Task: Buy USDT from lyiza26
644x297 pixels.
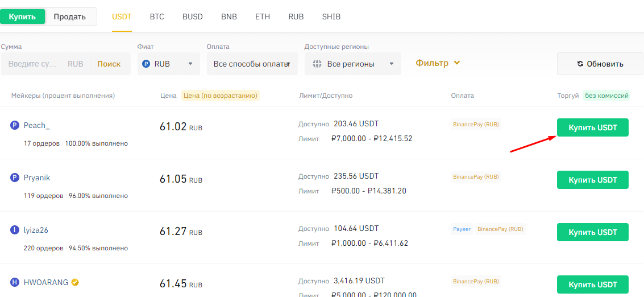Action: [x=593, y=232]
